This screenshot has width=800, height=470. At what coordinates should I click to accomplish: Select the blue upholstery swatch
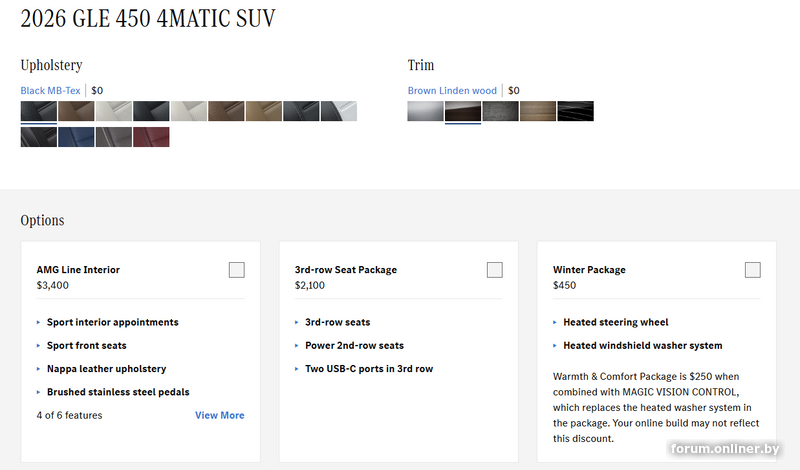click(x=76, y=137)
